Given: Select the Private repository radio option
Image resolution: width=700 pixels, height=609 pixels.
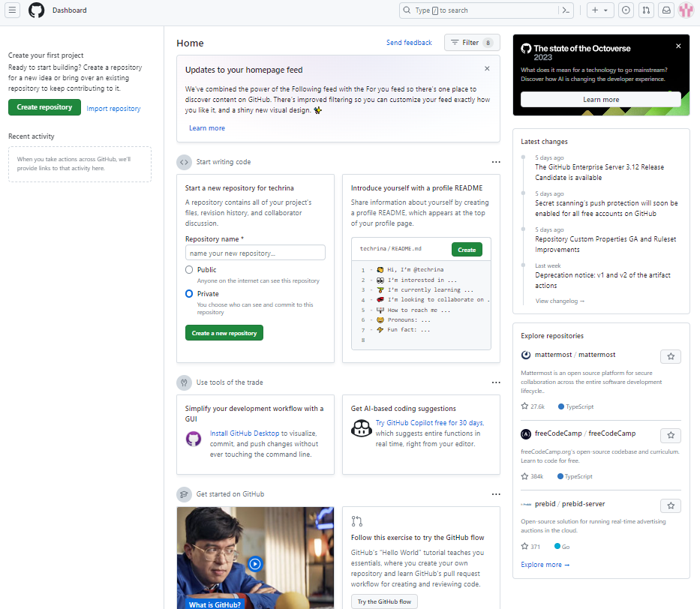Looking at the screenshot, I should [x=189, y=293].
